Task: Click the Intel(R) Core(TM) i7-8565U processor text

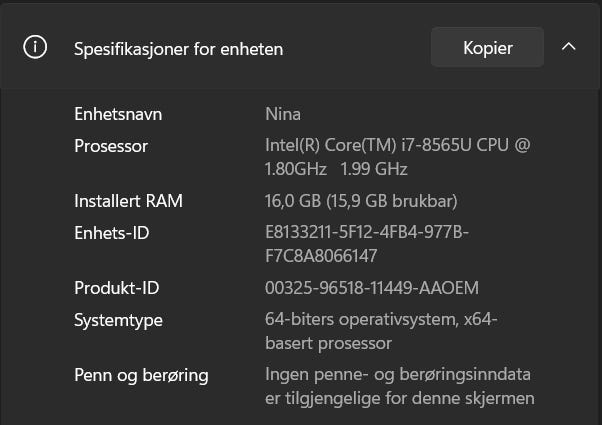Action: (397, 146)
